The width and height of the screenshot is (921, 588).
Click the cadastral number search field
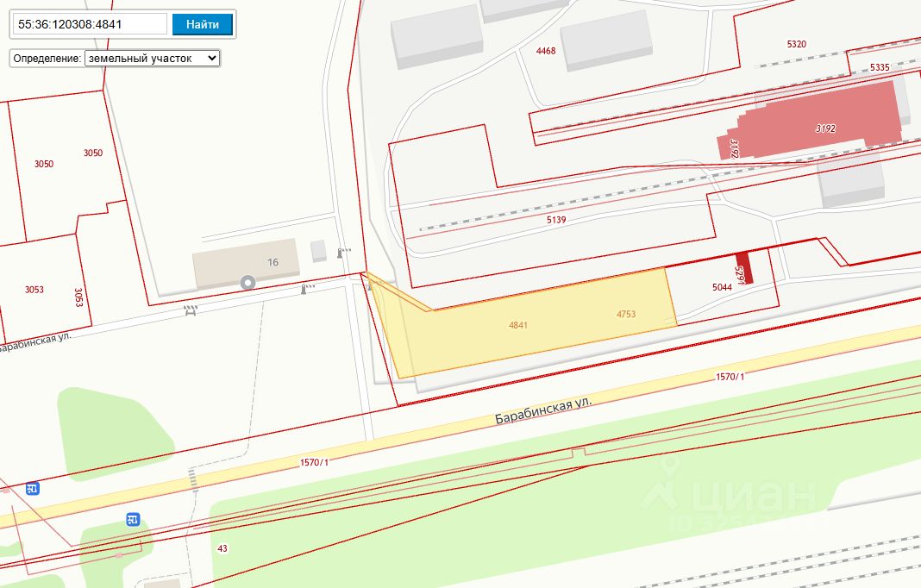click(89, 24)
